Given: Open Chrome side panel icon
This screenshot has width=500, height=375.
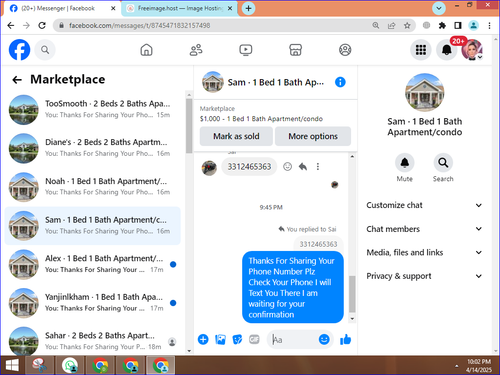Looking at the screenshot, I should pyautogui.click(x=458, y=25).
